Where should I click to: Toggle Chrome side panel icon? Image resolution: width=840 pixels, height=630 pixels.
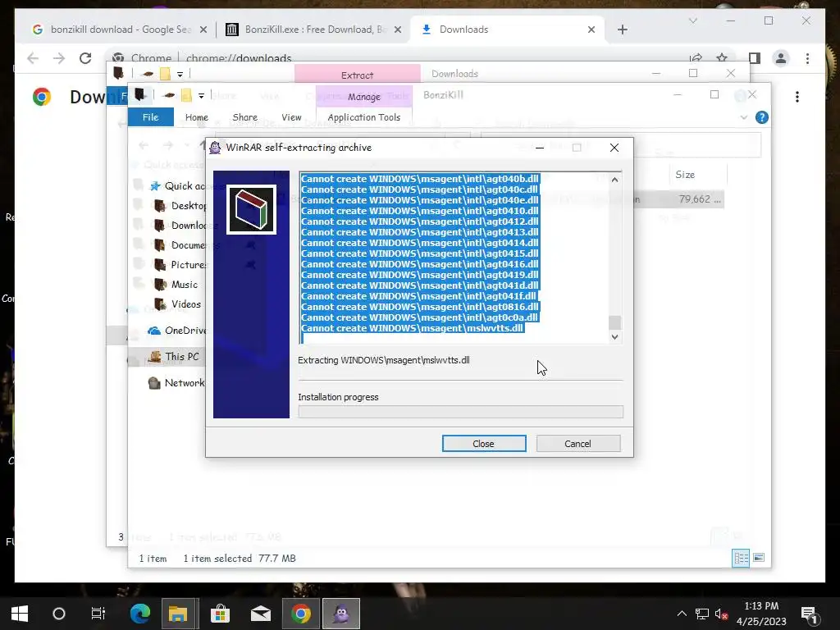tap(755, 58)
